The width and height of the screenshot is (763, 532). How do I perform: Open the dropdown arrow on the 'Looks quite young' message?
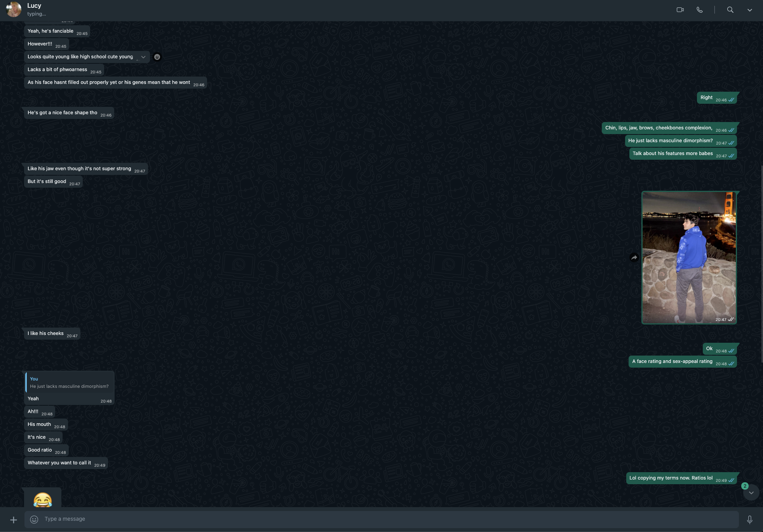(x=143, y=57)
